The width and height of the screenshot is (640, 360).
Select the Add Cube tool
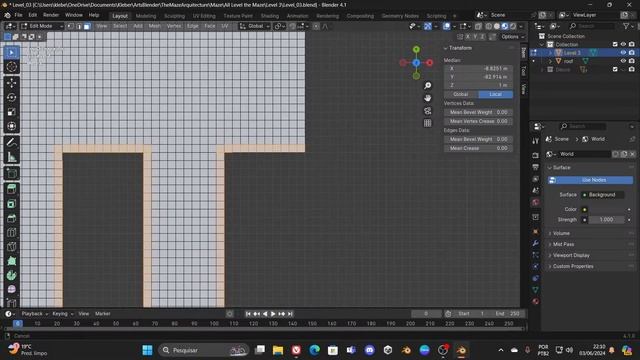(x=11, y=173)
